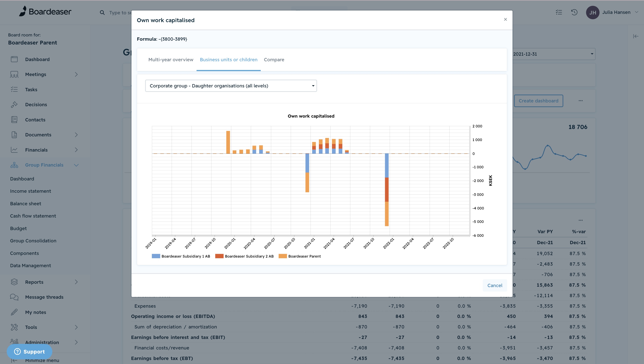Image resolution: width=644 pixels, height=364 pixels.
Task: Click the Tasks sidebar label
Action: [x=31, y=89]
